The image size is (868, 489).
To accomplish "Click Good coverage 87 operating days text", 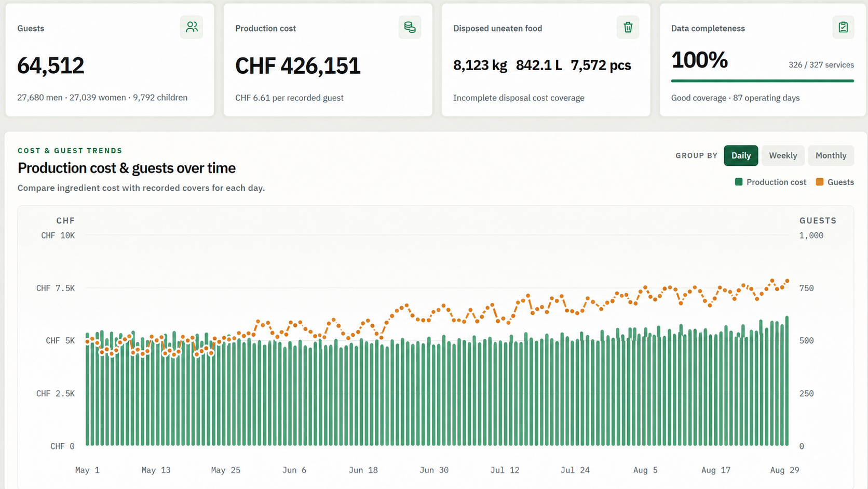I will [x=735, y=98].
